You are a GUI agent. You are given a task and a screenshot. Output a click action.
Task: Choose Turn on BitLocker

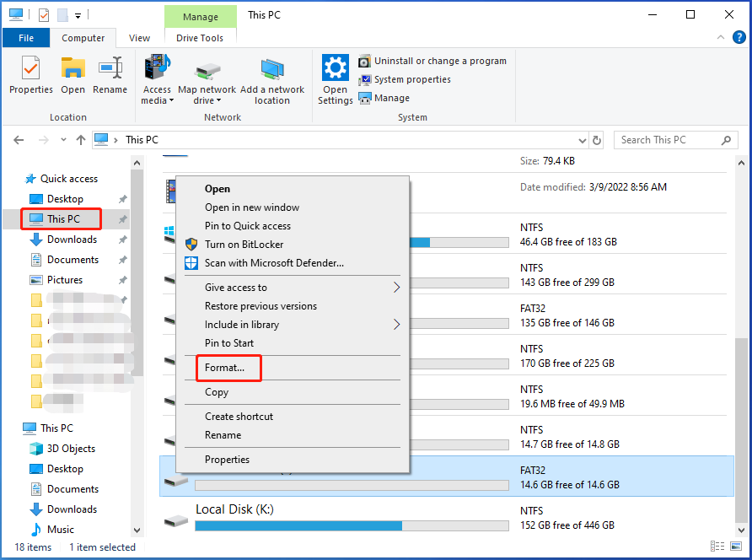(x=293, y=245)
